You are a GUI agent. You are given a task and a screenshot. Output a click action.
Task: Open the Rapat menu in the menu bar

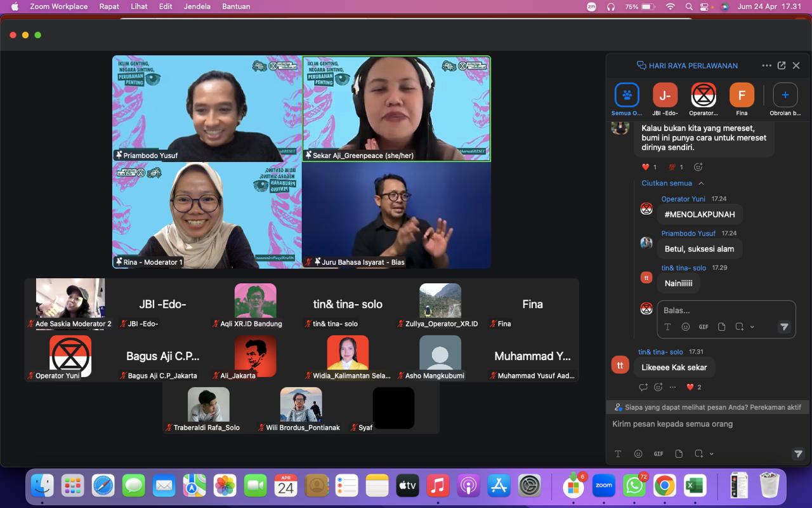[x=110, y=6]
